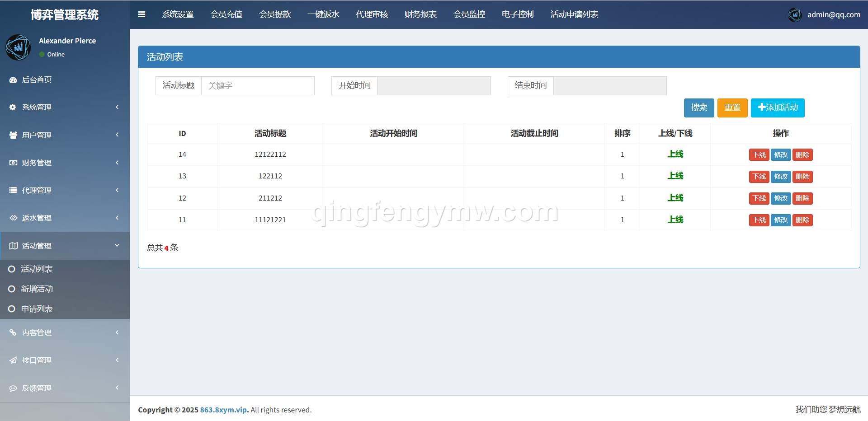Click the users icon for 用户管理

13,135
